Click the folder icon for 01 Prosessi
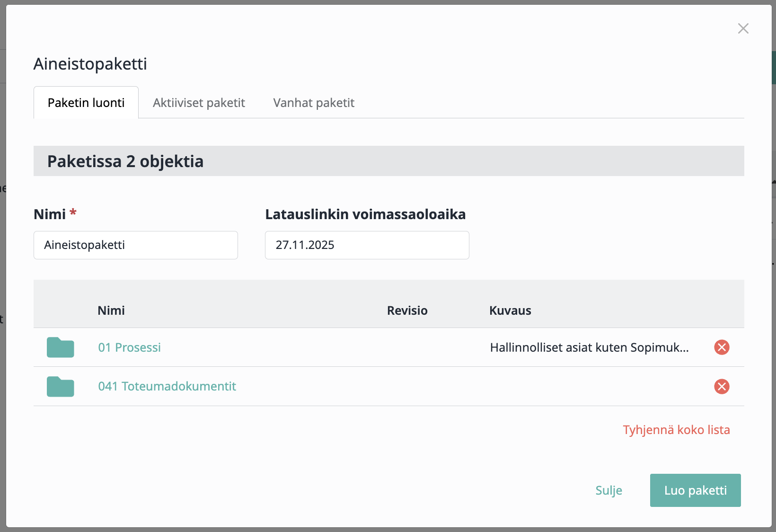Screen dimensions: 776x532 click(61, 347)
